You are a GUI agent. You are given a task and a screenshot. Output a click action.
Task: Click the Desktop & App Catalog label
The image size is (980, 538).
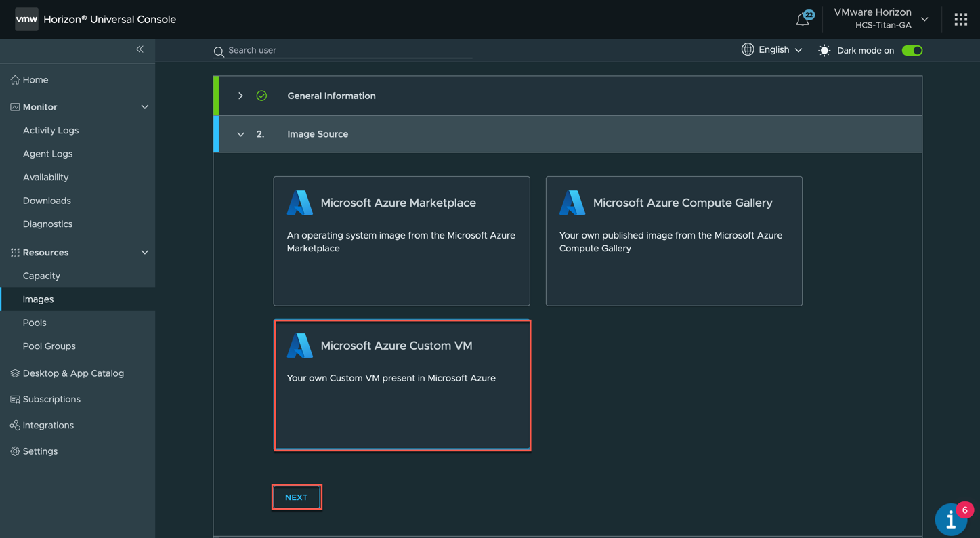[73, 373]
